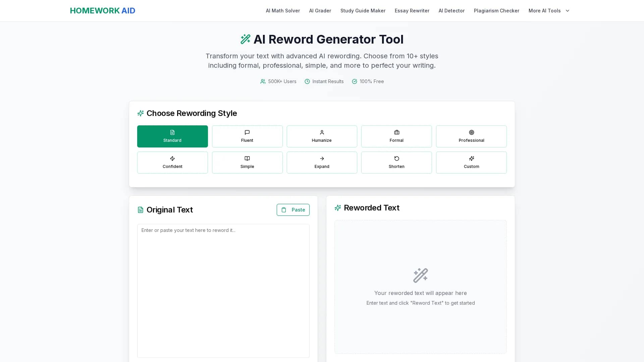Click the reworded text output placeholder area
The width and height of the screenshot is (644, 362).
(x=421, y=287)
